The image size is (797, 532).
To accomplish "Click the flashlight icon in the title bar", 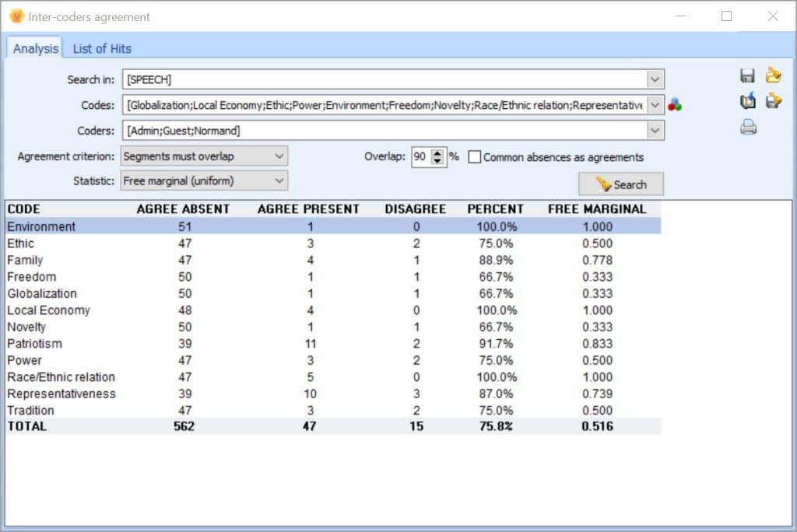I will pyautogui.click(x=16, y=16).
